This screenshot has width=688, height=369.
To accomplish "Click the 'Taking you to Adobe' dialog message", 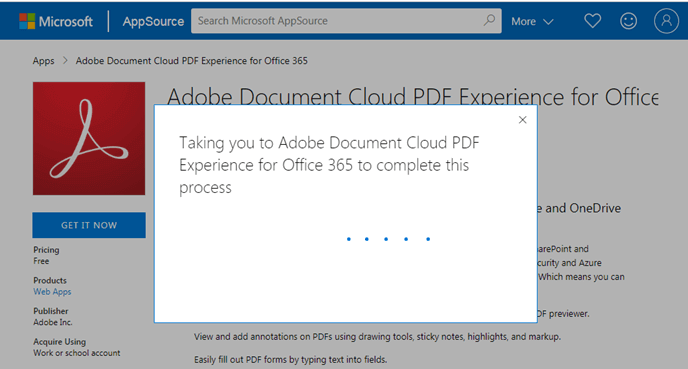I will click(x=329, y=165).
